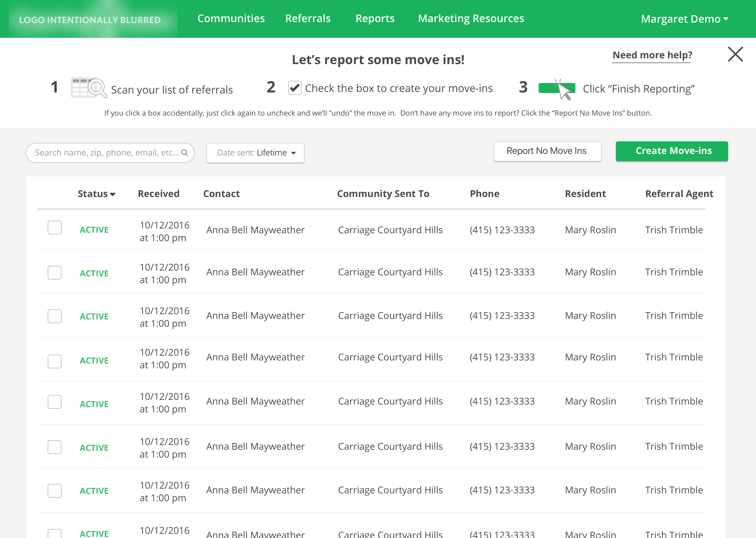Close the move-ins help banner
The width and height of the screenshot is (756, 538).
coord(735,54)
